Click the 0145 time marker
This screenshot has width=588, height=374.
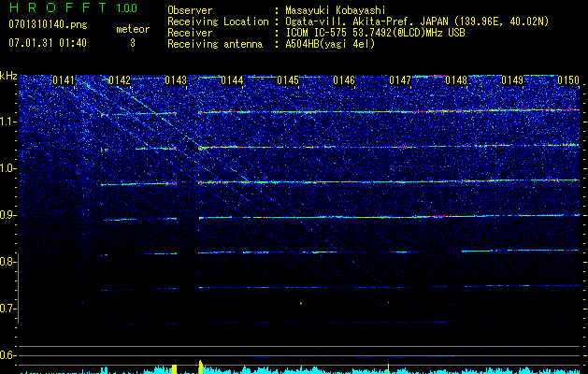288,80
